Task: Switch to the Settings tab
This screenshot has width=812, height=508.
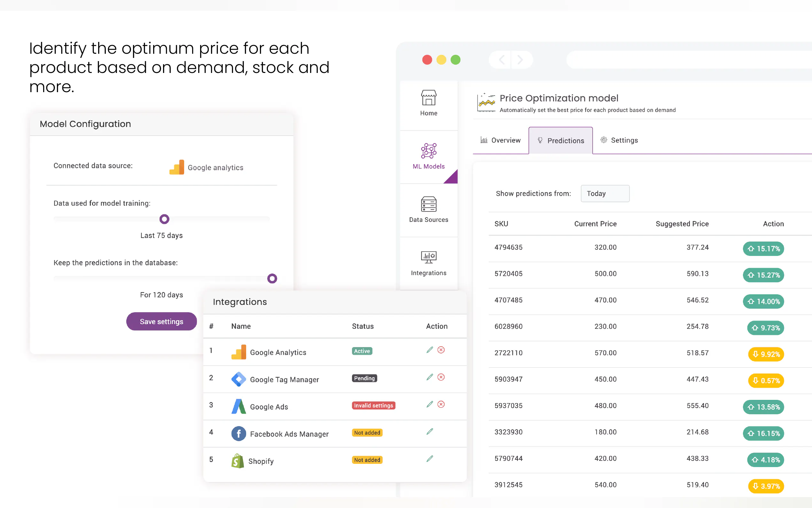Action: click(x=619, y=140)
